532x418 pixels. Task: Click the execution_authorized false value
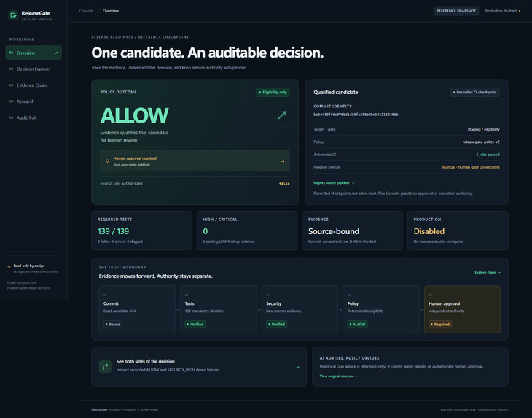[x=284, y=183]
